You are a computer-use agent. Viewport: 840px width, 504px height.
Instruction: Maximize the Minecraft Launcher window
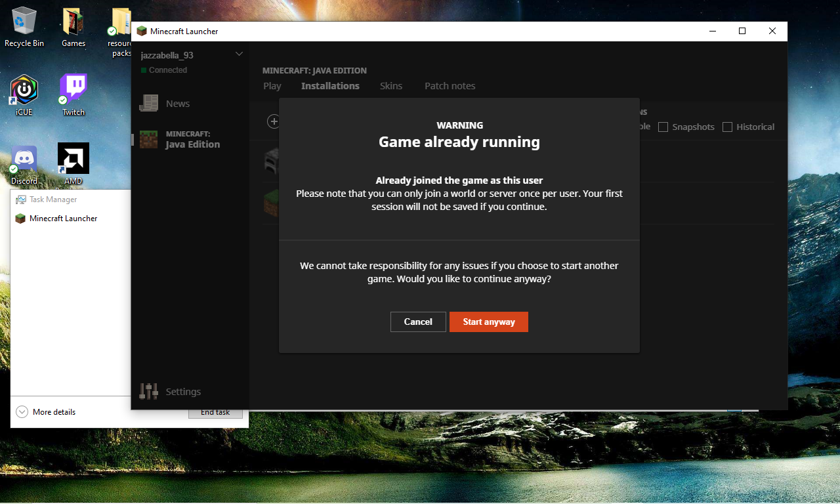pos(742,31)
